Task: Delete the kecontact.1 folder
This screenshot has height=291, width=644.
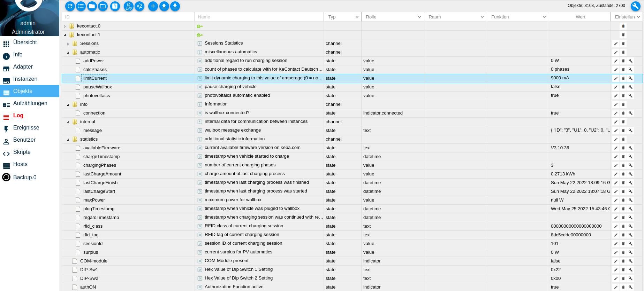Action: [623, 35]
